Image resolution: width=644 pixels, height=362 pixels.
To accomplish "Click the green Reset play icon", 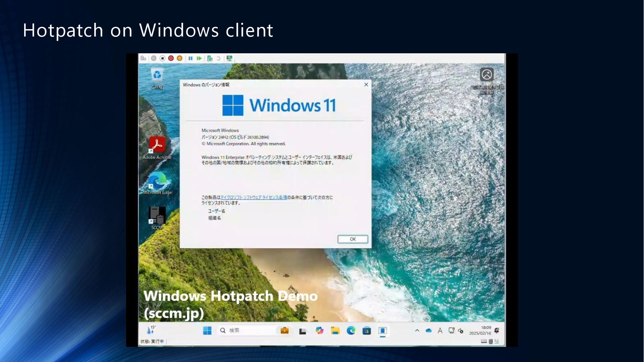I will 199,58.
